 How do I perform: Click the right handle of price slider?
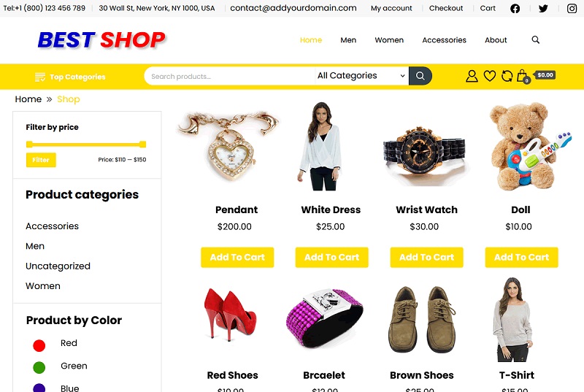tap(142, 144)
